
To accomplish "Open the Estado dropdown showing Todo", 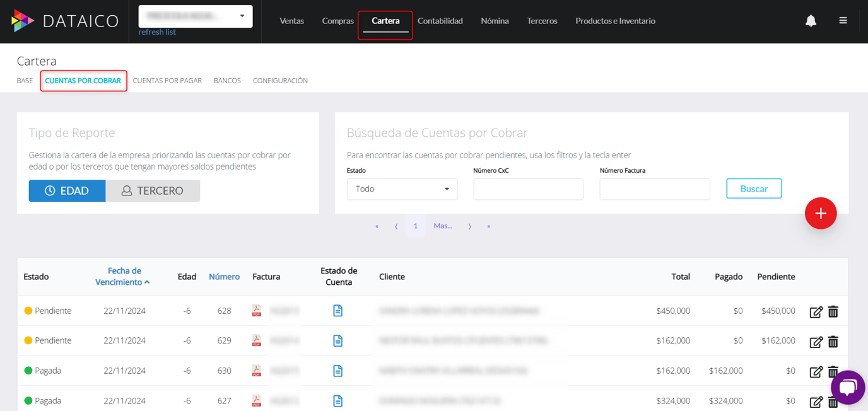I will click(x=402, y=188).
